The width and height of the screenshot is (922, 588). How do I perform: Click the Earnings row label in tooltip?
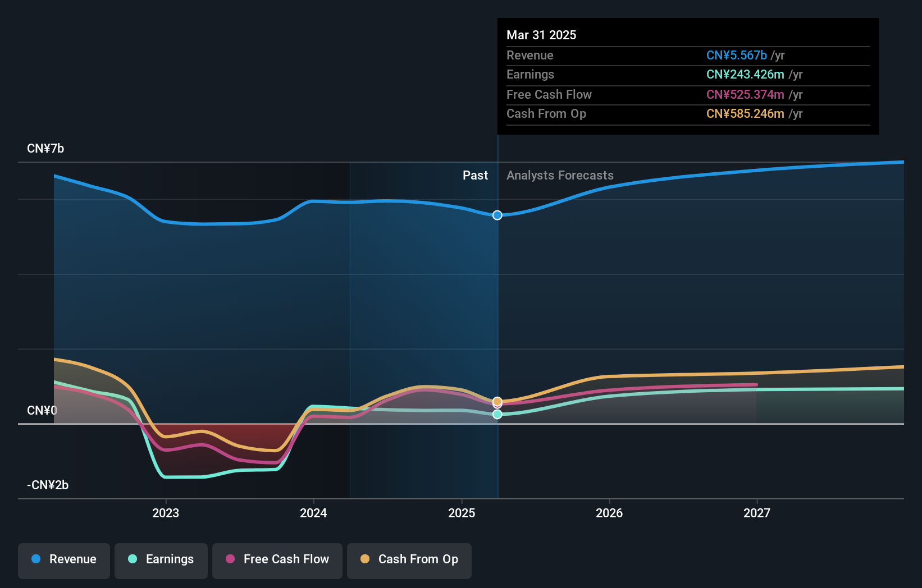pos(530,75)
